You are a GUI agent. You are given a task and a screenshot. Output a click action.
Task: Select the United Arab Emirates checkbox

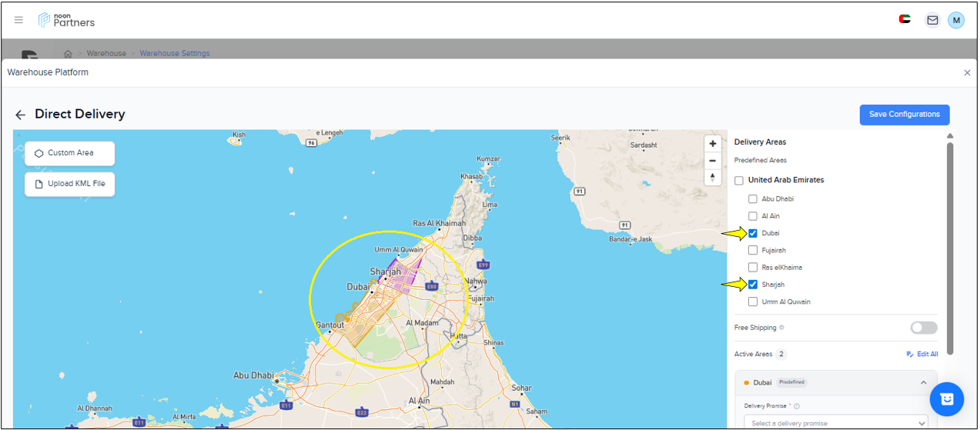pyautogui.click(x=739, y=181)
